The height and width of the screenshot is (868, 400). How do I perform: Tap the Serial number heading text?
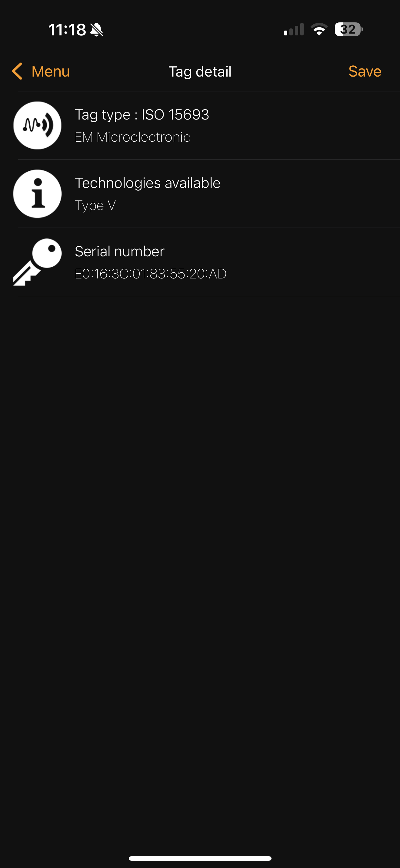click(119, 252)
